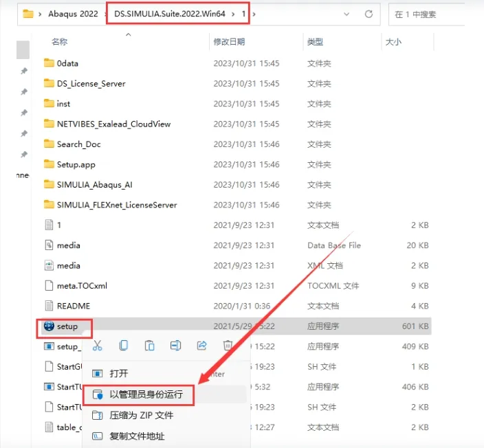484x448 pixels.
Task: Click the Rename icon in context menu
Action: [175, 346]
